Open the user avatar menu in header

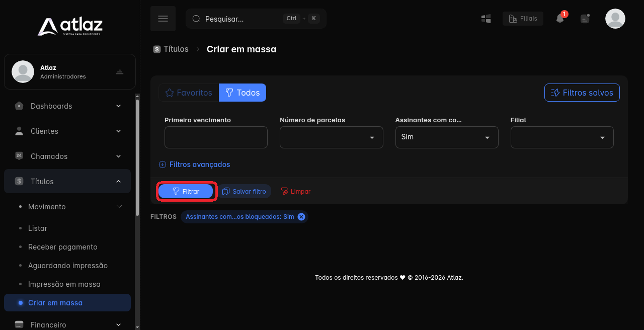615,19
